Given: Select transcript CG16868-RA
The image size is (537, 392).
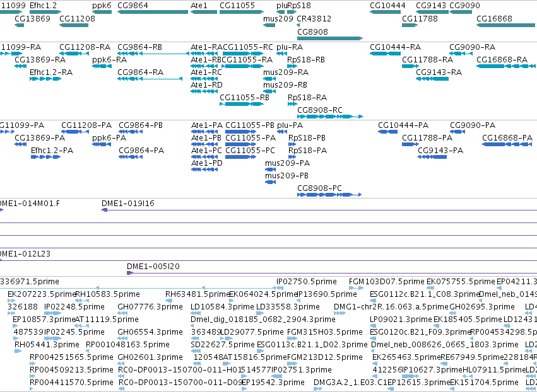Looking at the screenshot, I should coord(505,66).
